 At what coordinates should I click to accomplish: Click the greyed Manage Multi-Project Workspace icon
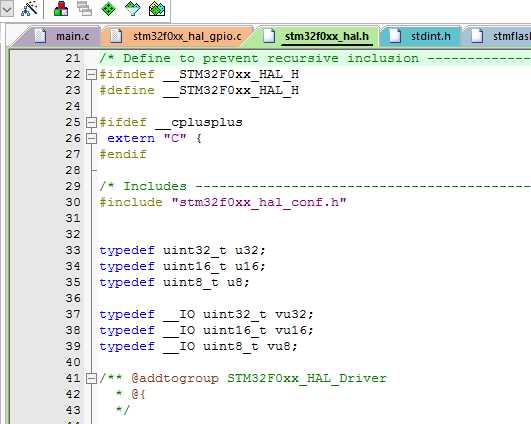click(x=84, y=8)
